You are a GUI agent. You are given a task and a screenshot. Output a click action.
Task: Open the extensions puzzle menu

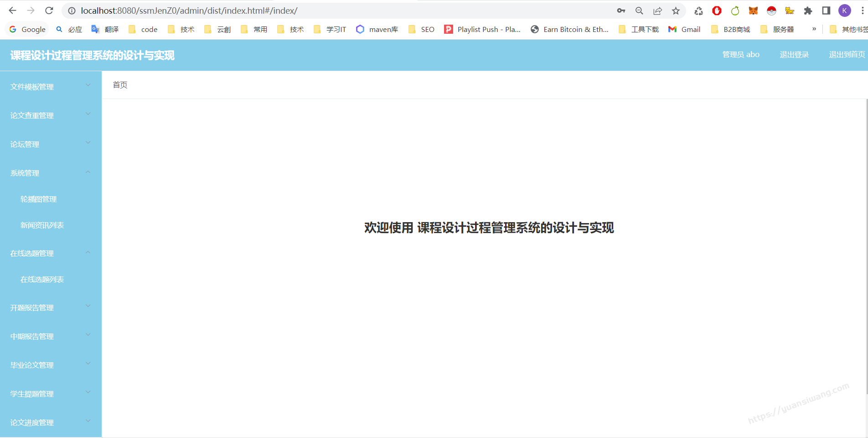(808, 10)
